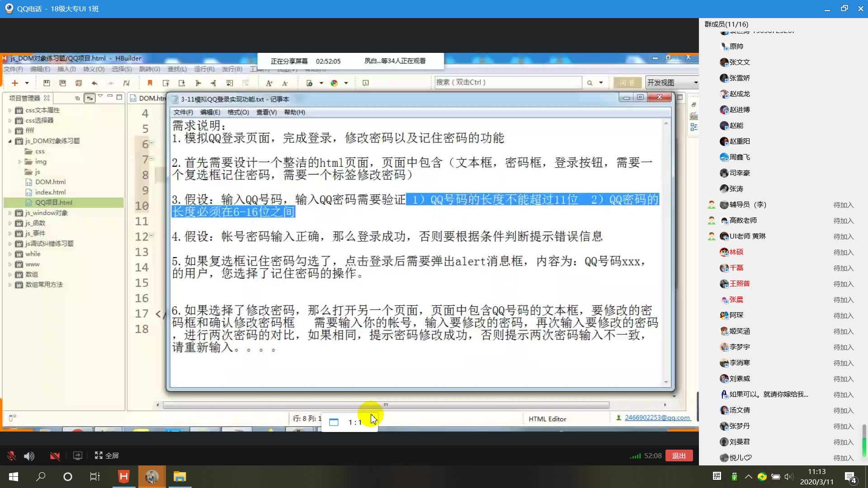Toggle the speaker volume icon
The width and height of the screenshot is (868, 488).
tap(29, 456)
